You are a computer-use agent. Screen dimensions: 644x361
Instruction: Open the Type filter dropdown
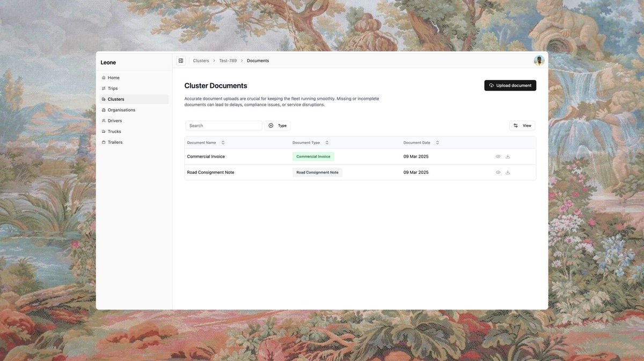pos(277,126)
